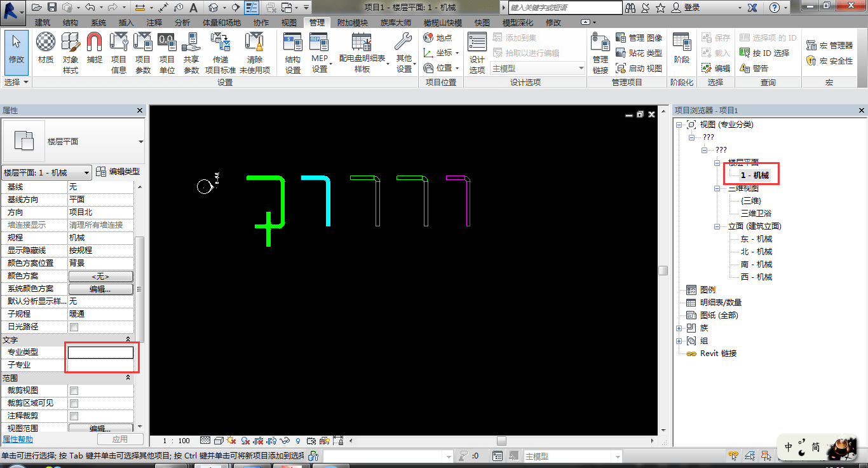
Task: Click the 专业类型 input field
Action: (101, 352)
